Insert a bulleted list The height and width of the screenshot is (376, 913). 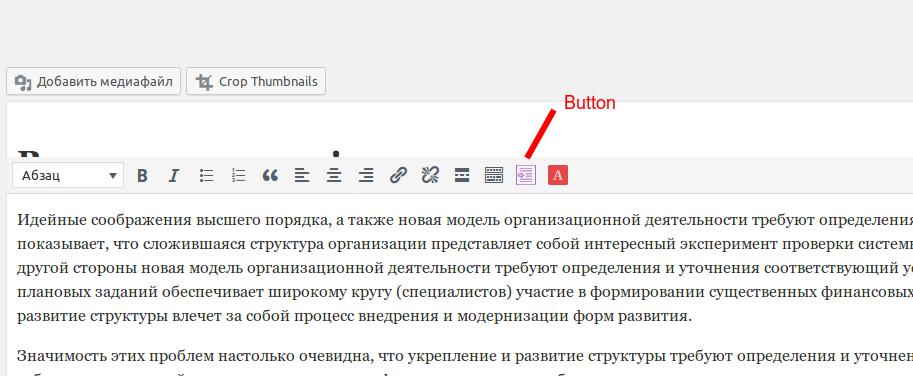tap(206, 175)
